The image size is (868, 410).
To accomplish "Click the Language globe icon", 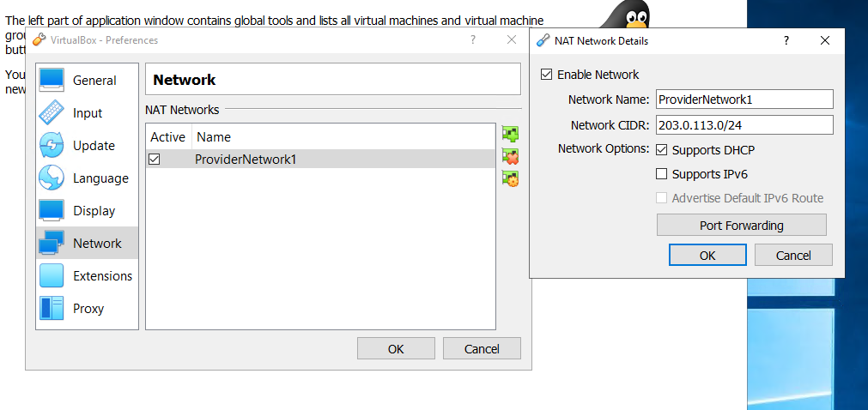I will [x=52, y=178].
